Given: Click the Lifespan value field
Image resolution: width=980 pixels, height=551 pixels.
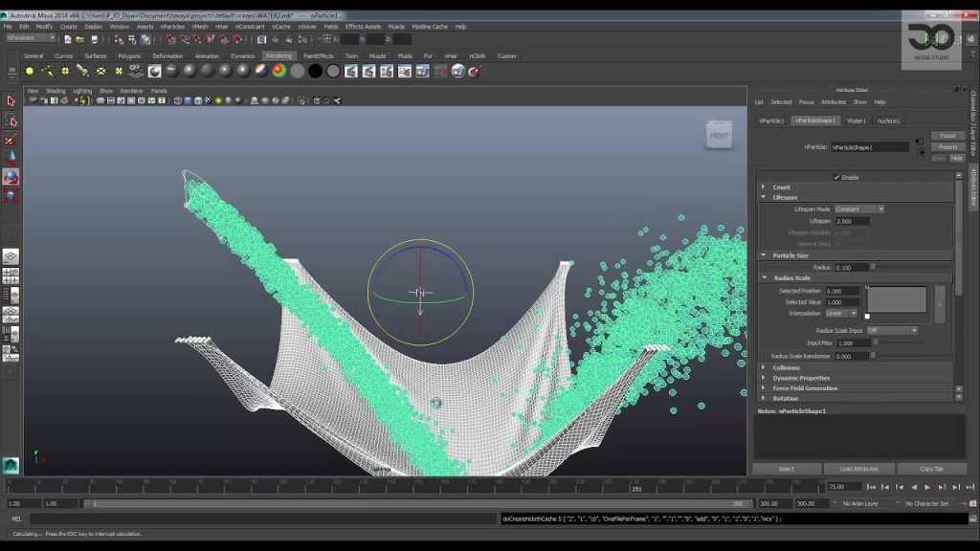Looking at the screenshot, I should [853, 221].
